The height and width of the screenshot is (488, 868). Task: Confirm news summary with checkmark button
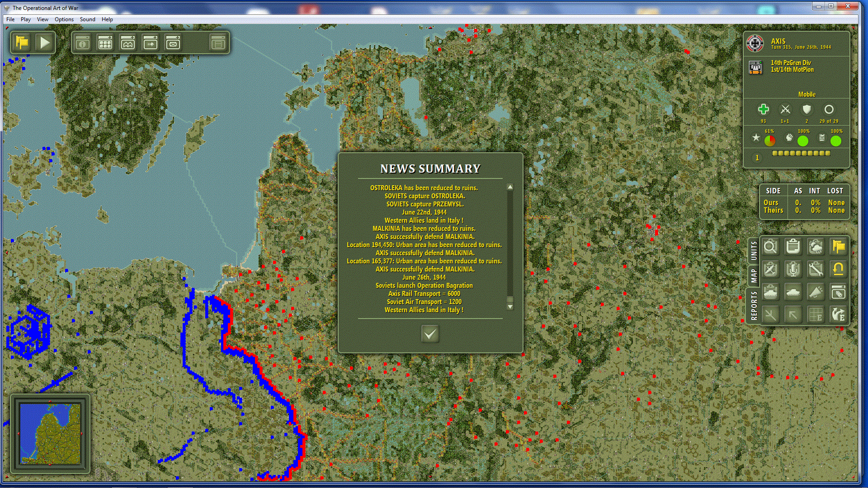(430, 334)
